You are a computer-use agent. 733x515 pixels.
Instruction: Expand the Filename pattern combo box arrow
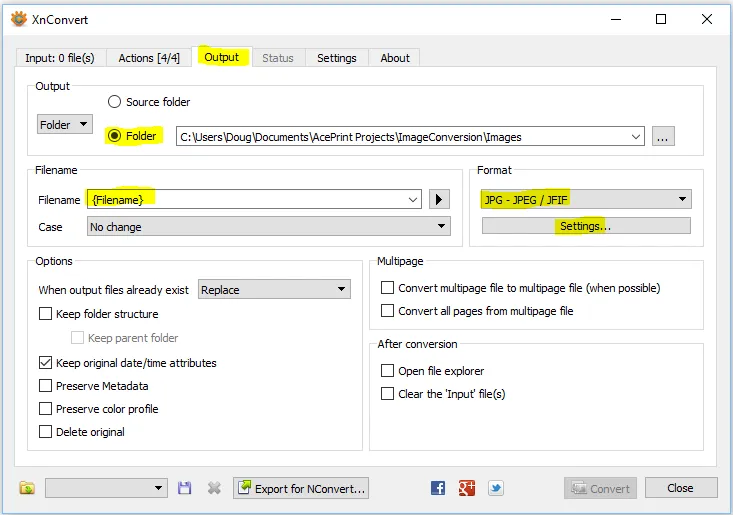pos(412,200)
